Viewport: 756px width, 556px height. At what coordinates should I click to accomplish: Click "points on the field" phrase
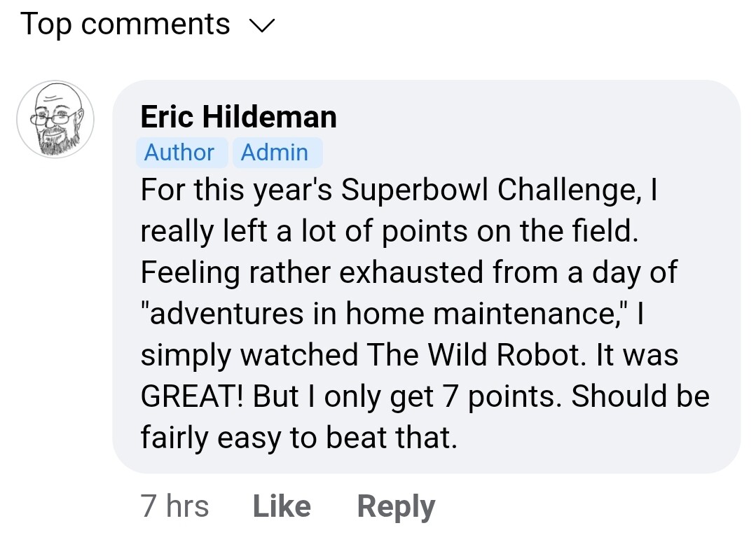point(510,231)
